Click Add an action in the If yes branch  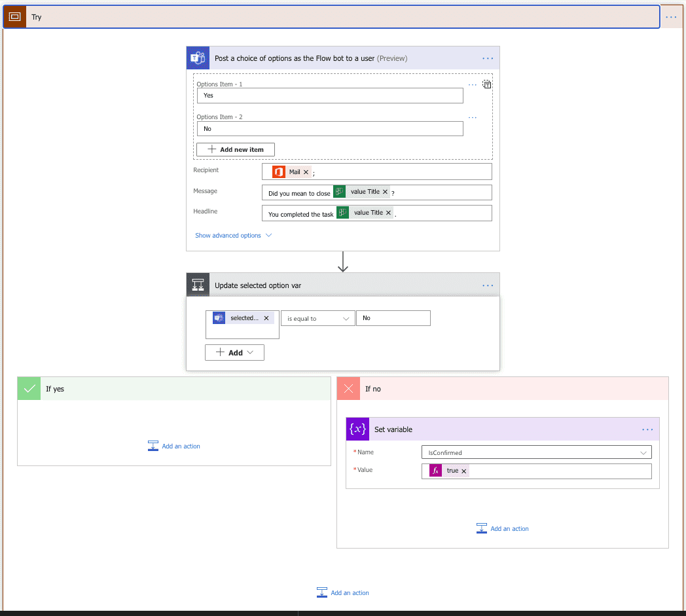pyautogui.click(x=174, y=446)
